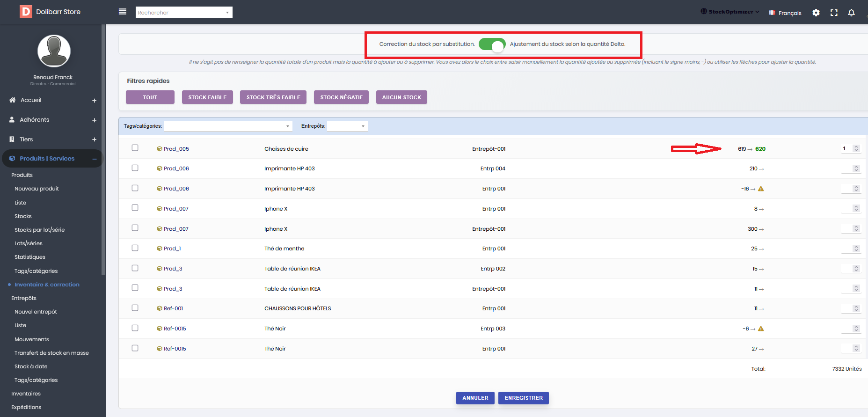This screenshot has width=868, height=417.
Task: Open the StockOptimizer dropdown menu
Action: click(x=730, y=12)
